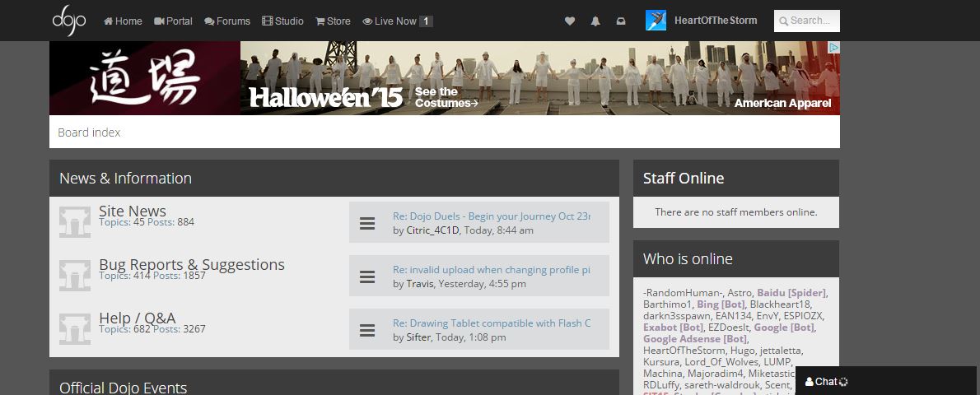Open the Chat bar

pos(885,381)
